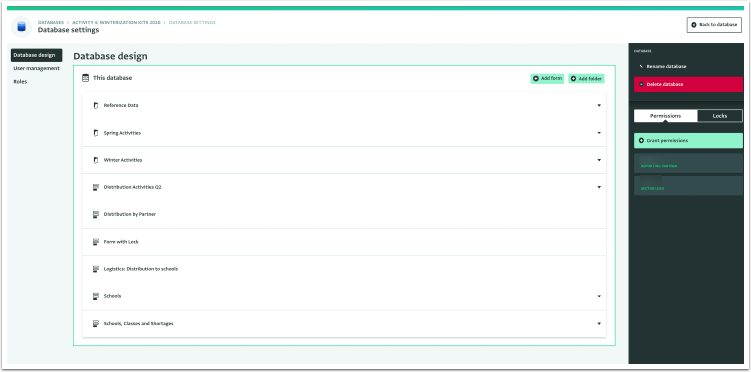Click the This database table icon
Image resolution: width=751 pixels, height=372 pixels.
tap(85, 78)
